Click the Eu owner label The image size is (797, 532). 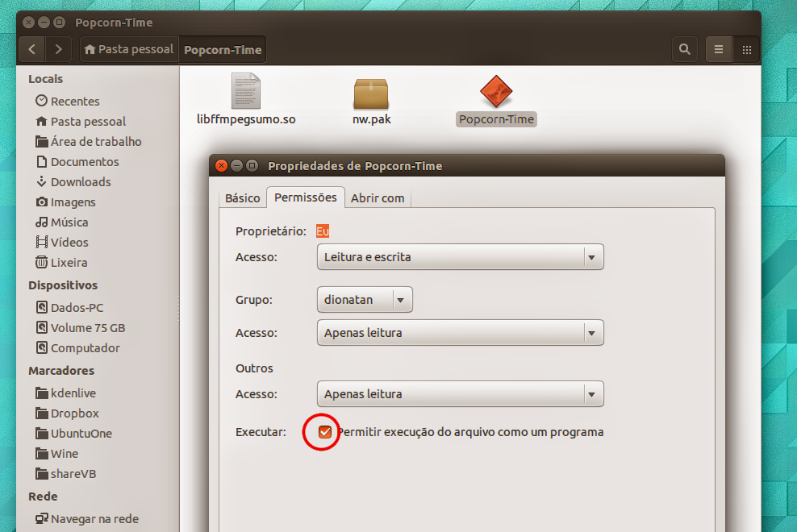click(323, 231)
